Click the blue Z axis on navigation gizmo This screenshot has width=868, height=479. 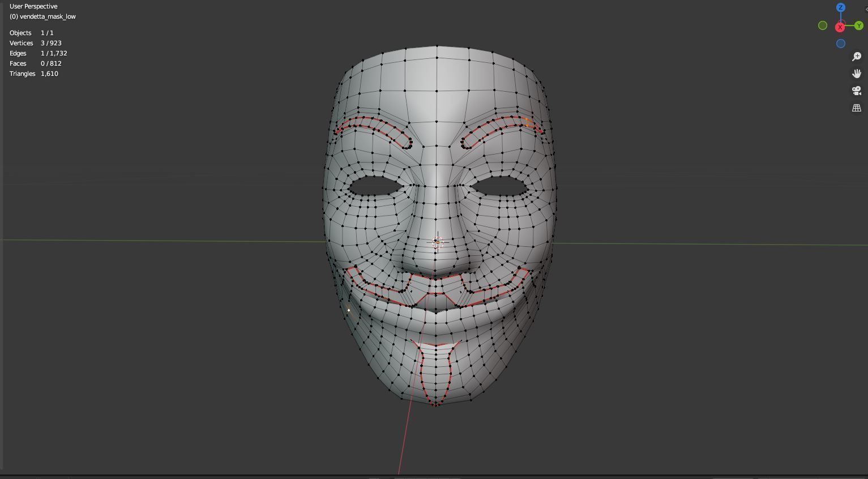(840, 7)
